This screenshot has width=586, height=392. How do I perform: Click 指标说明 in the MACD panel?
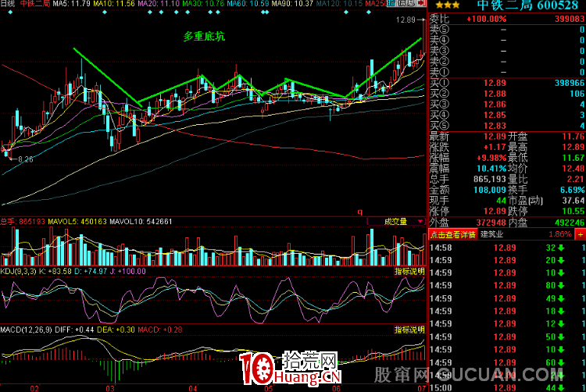tap(409, 330)
